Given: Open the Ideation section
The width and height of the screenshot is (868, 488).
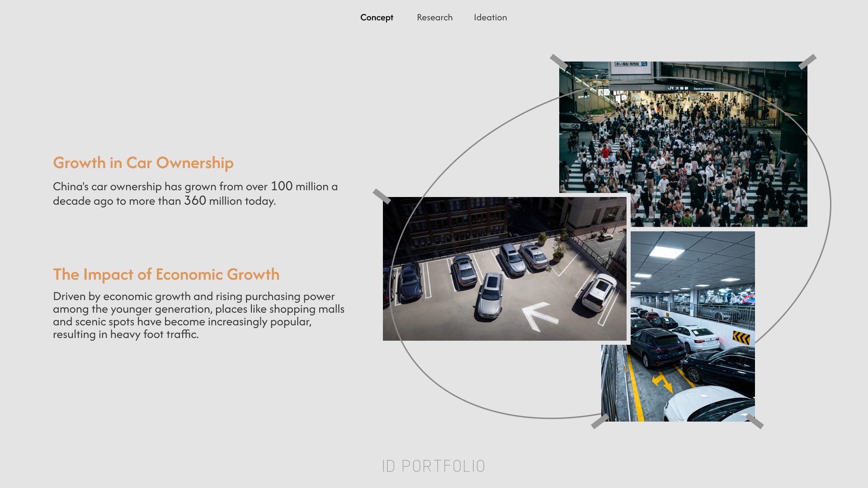Looking at the screenshot, I should pos(490,18).
